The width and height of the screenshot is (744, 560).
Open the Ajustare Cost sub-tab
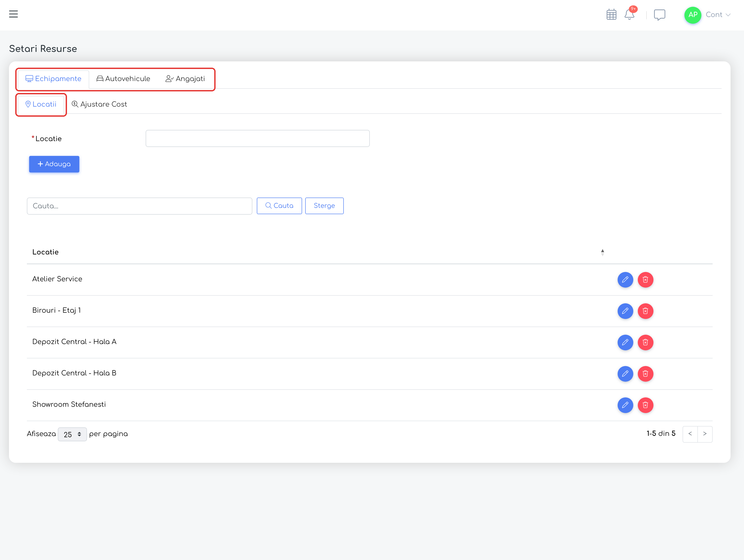[99, 104]
